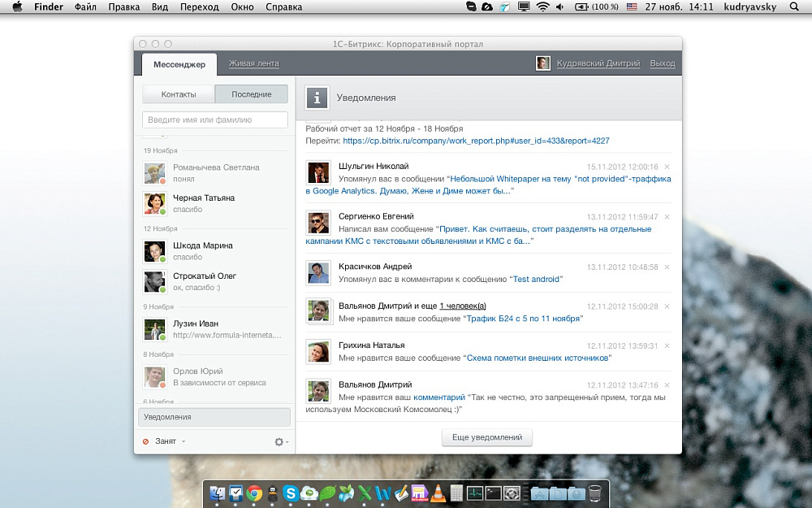Open Microsoft Word from the Dock
The height and width of the screenshot is (508, 812).
(382, 493)
